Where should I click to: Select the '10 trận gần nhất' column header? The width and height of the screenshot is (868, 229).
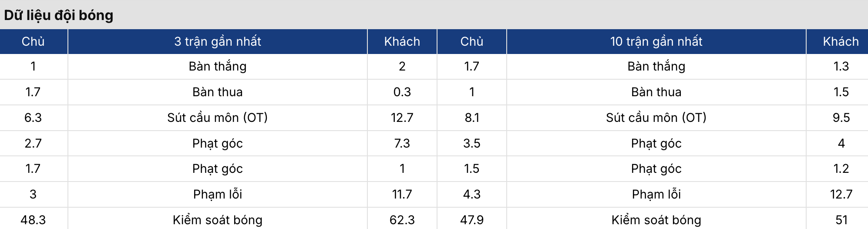pyautogui.click(x=656, y=41)
